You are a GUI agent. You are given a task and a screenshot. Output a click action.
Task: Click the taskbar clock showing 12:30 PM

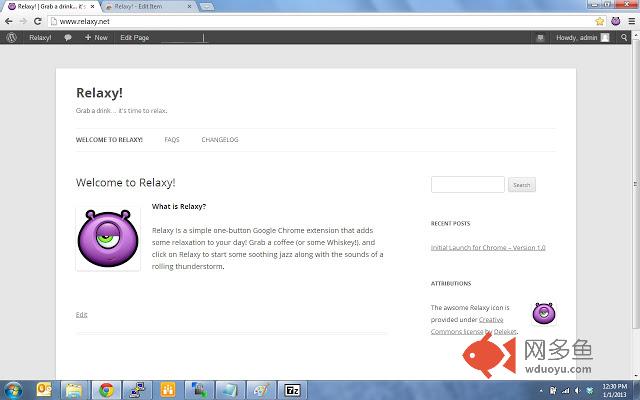pos(615,390)
